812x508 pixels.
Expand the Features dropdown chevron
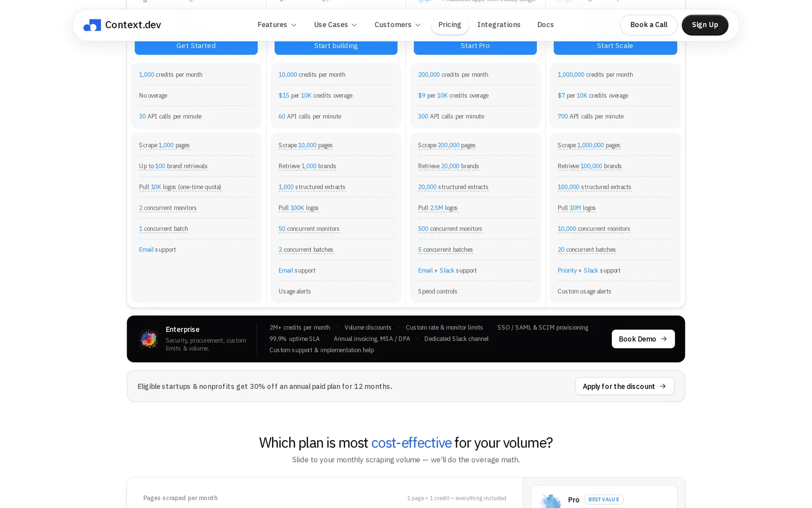tap(294, 25)
